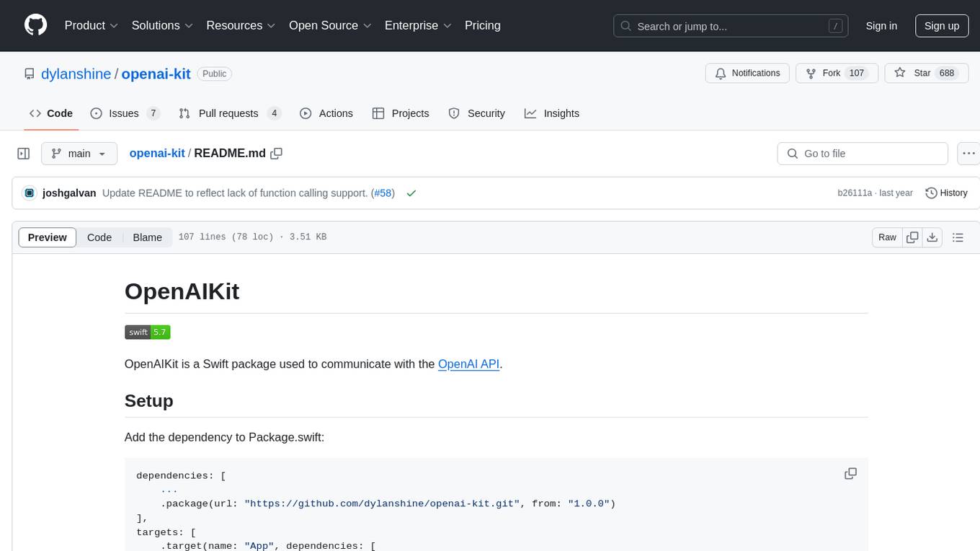Click the Public visibility label

(214, 74)
